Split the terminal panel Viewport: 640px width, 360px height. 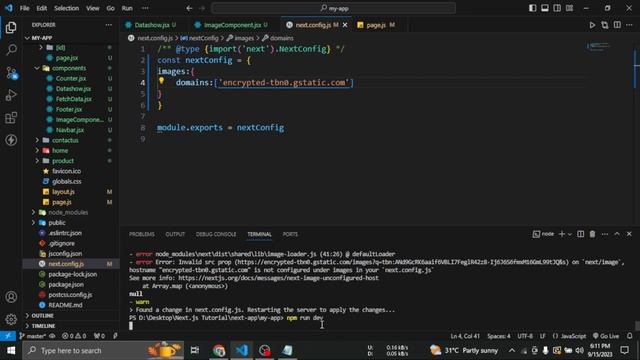click(580, 234)
